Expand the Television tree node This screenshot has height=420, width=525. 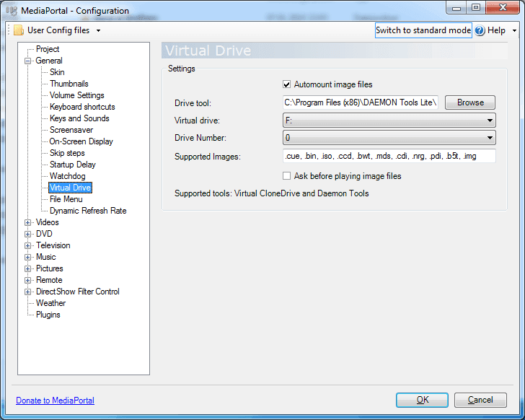click(x=28, y=245)
